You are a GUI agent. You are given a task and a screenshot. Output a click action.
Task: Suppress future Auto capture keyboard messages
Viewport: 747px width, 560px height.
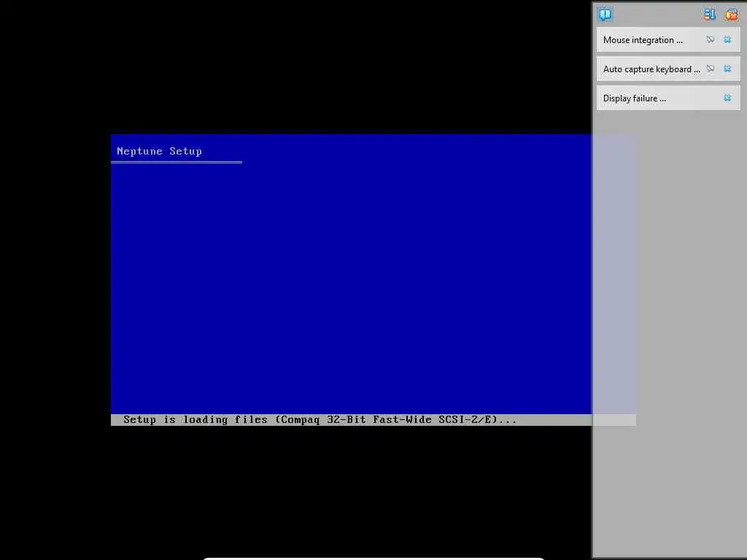[x=711, y=69]
